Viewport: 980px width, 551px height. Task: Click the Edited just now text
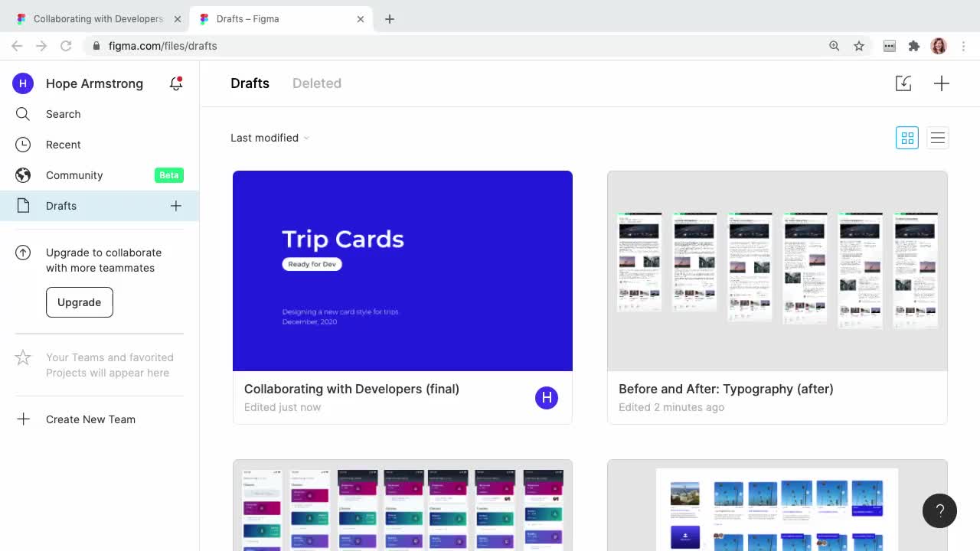[283, 407]
